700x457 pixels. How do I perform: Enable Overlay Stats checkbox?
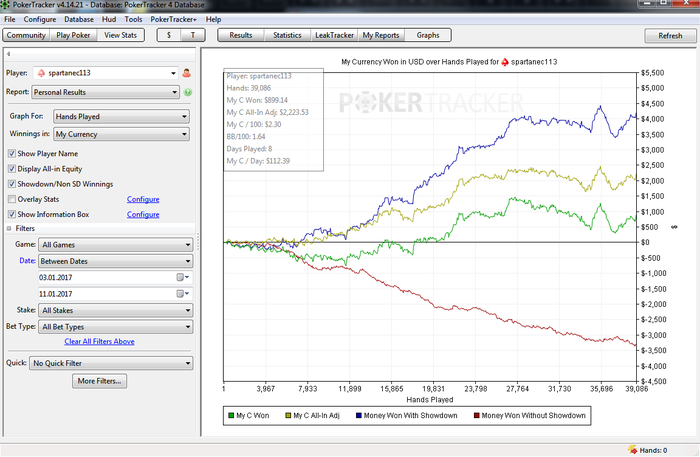coord(12,199)
